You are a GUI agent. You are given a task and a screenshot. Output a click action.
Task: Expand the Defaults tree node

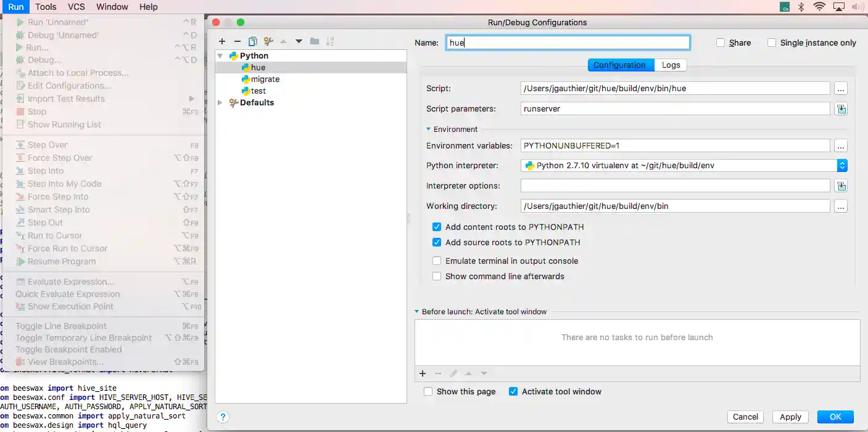click(220, 102)
